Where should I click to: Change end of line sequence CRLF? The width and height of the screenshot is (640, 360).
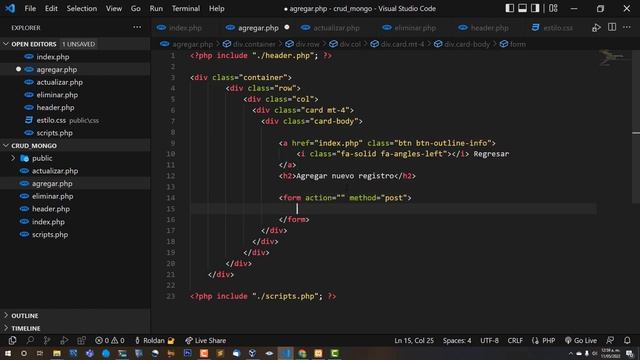[x=515, y=340]
